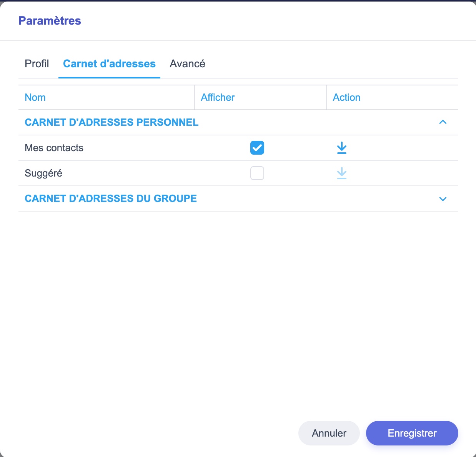Select the Suggéré row label

(43, 173)
